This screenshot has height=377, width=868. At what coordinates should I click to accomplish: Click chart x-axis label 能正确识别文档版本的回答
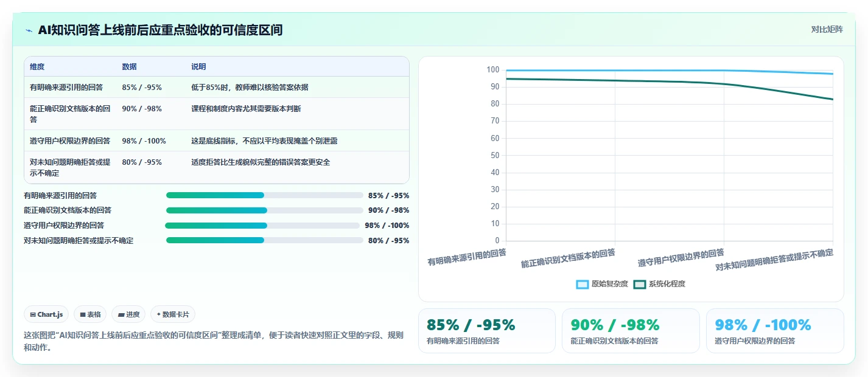pos(568,258)
